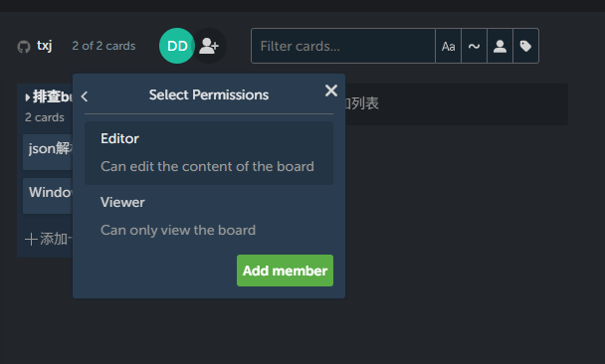
Task: Open the Windows card
Action: click(48, 196)
